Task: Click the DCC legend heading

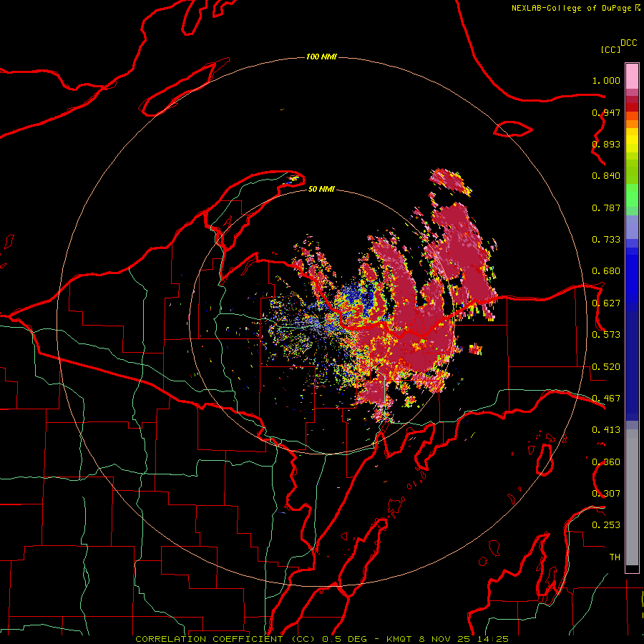Action: point(628,43)
